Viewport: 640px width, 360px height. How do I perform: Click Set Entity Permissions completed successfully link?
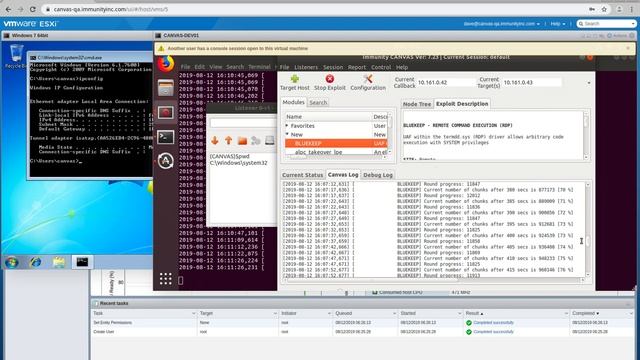pos(493,322)
